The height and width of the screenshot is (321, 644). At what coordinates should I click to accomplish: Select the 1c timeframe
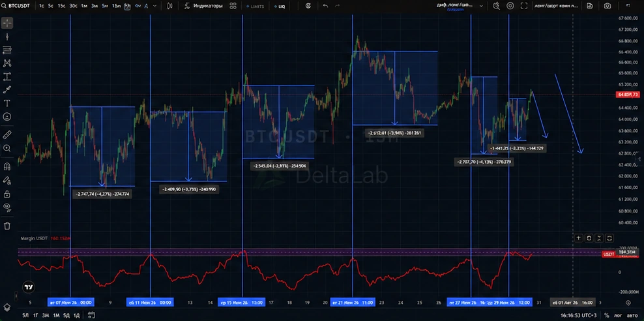point(42,6)
